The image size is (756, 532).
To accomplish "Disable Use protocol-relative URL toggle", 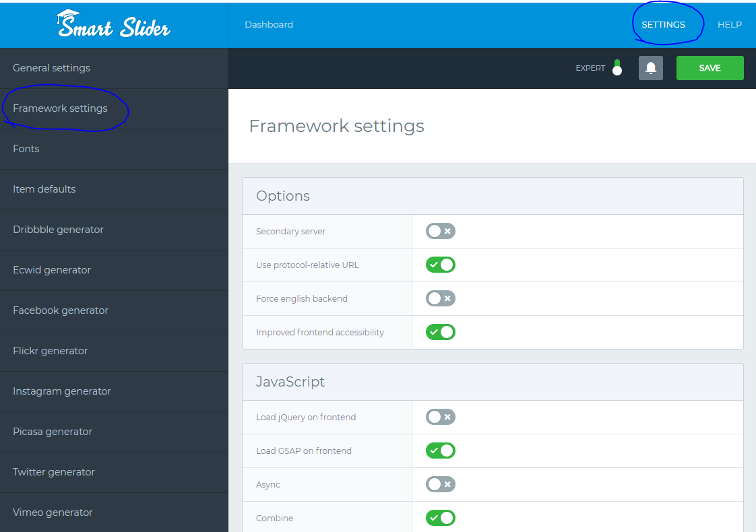I will (x=440, y=265).
